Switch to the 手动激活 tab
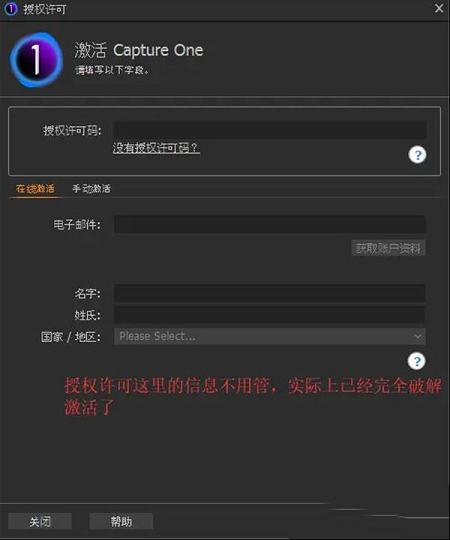 coord(91,189)
